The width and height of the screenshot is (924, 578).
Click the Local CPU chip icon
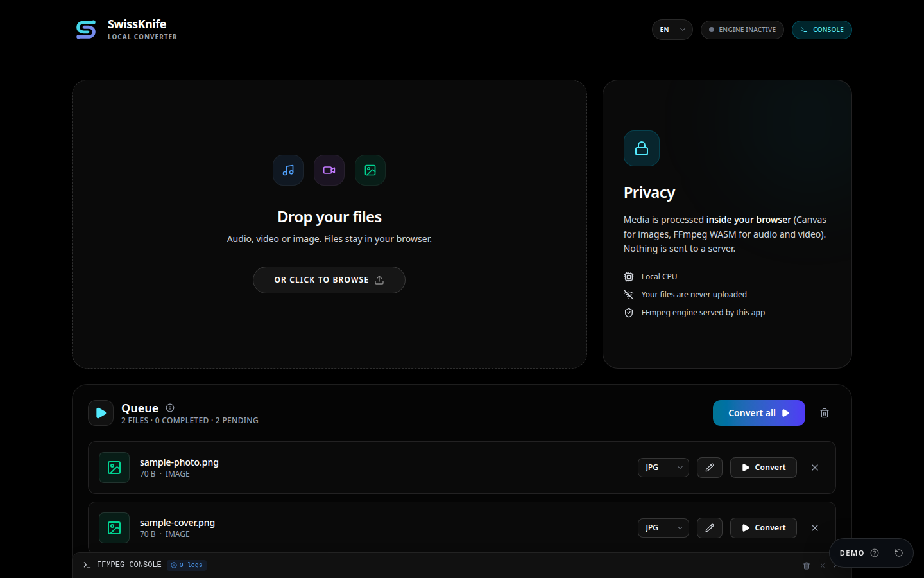coord(629,277)
